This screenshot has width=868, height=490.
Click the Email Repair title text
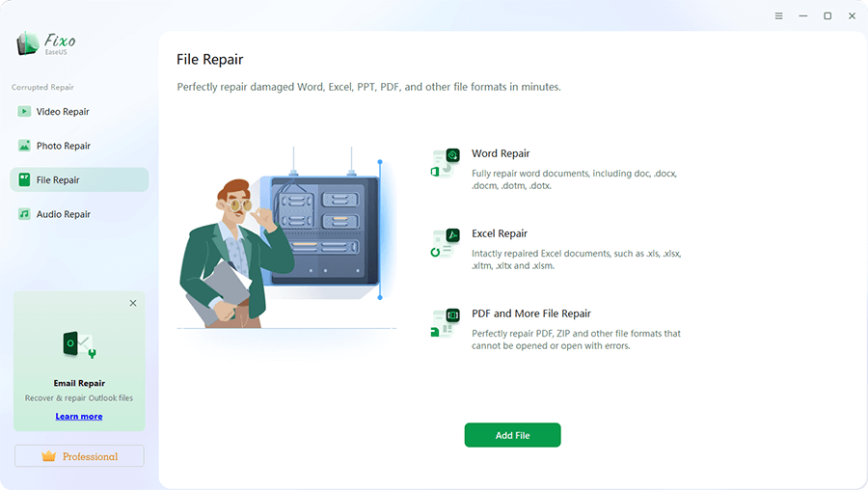(x=79, y=383)
